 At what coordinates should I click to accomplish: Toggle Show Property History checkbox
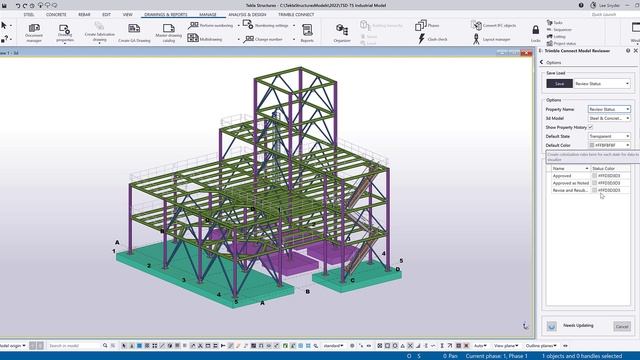[x=590, y=127]
